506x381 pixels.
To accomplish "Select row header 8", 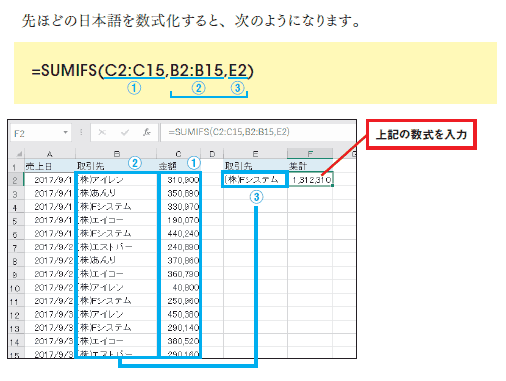I will [x=15, y=261].
